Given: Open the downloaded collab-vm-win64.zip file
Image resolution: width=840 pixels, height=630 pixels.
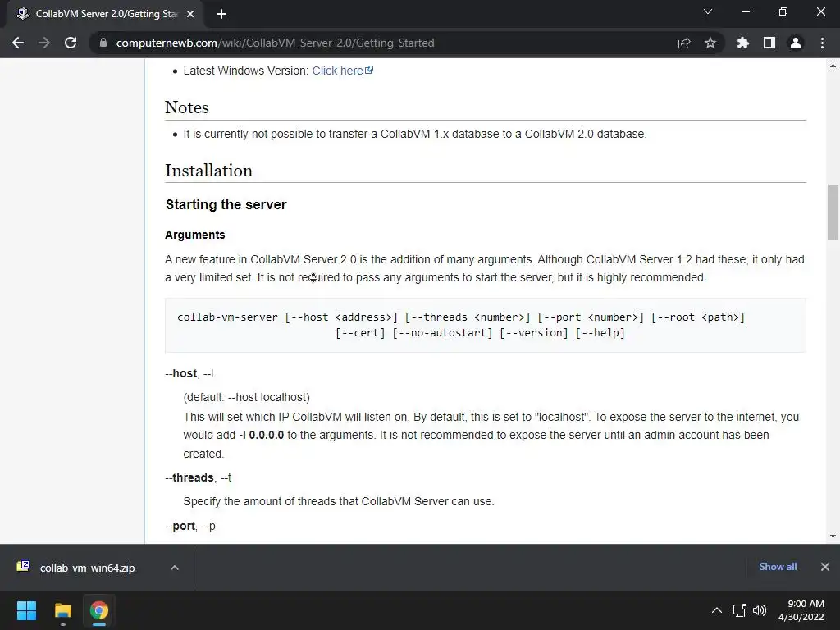Looking at the screenshot, I should [x=87, y=568].
